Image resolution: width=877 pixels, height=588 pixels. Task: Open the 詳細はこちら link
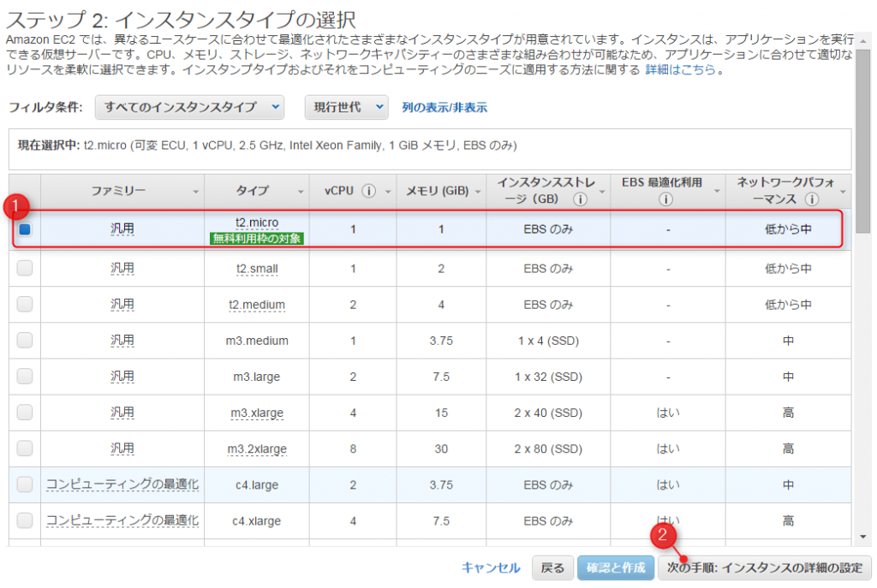pos(680,70)
